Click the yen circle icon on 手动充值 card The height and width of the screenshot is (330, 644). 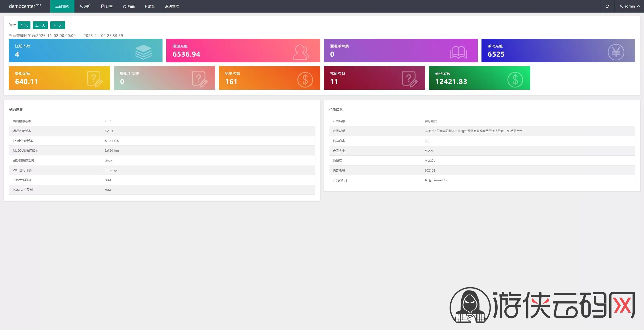pyautogui.click(x=616, y=52)
